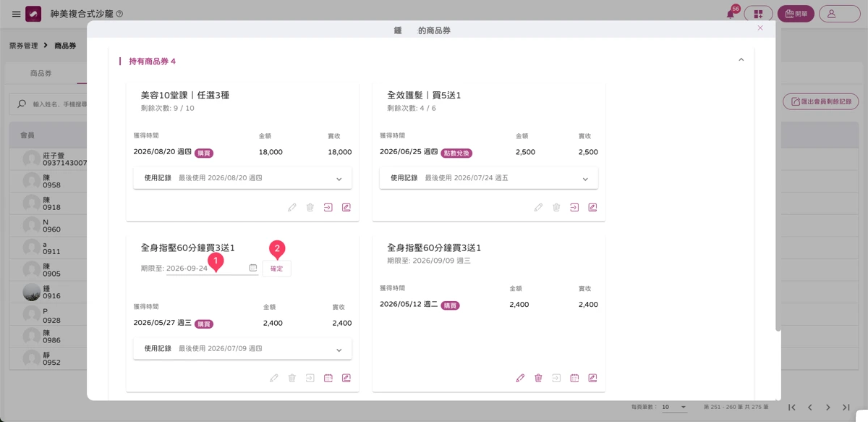The image size is (868, 422).
Task: Delete trash icon on 全效護髮 card
Action: (x=556, y=208)
